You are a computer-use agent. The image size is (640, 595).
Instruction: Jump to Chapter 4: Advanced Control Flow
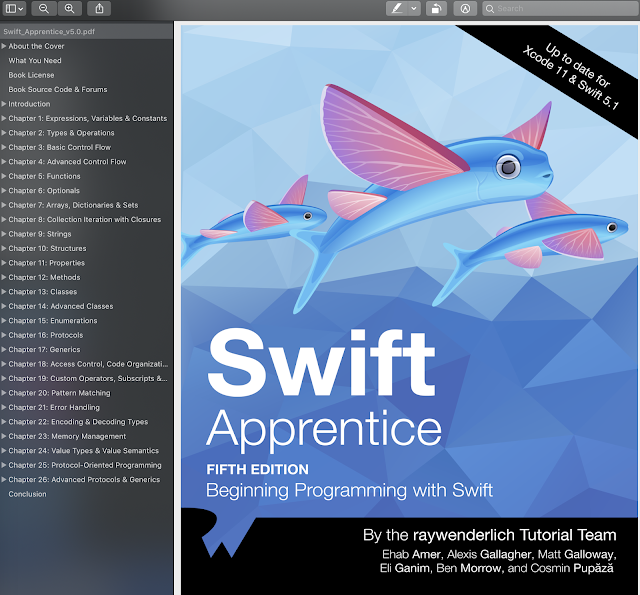tap(67, 162)
